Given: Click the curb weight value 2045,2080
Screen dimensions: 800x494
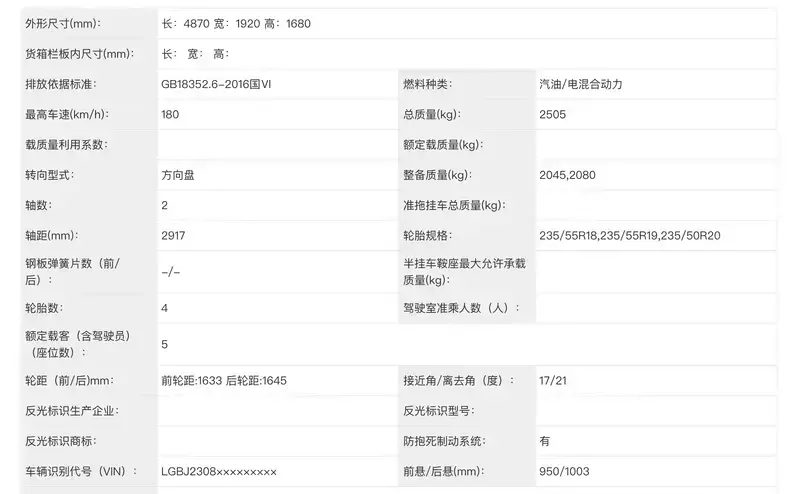Looking at the screenshot, I should [567, 175].
